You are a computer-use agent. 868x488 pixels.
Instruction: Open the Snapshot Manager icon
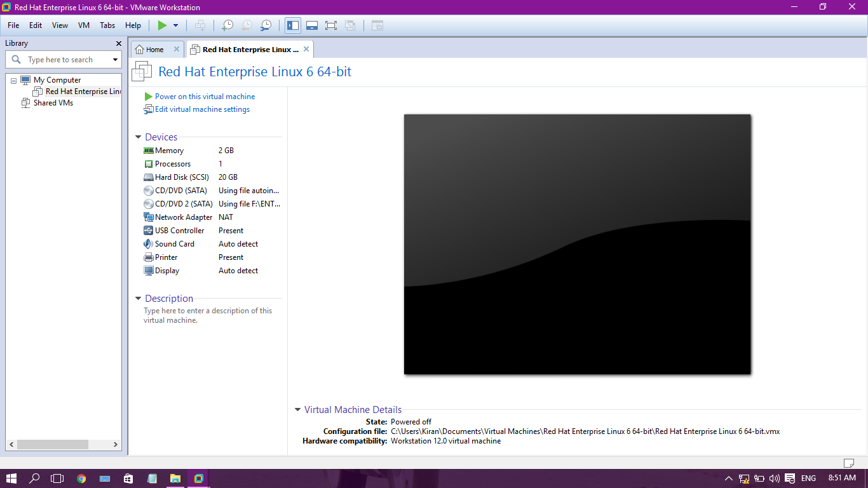click(x=265, y=25)
